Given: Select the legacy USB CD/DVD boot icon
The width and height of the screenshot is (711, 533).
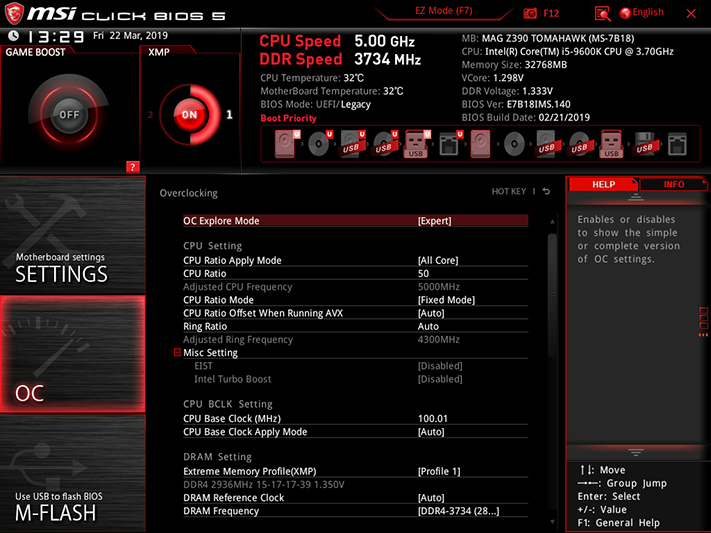Looking at the screenshot, I should (x=579, y=144).
